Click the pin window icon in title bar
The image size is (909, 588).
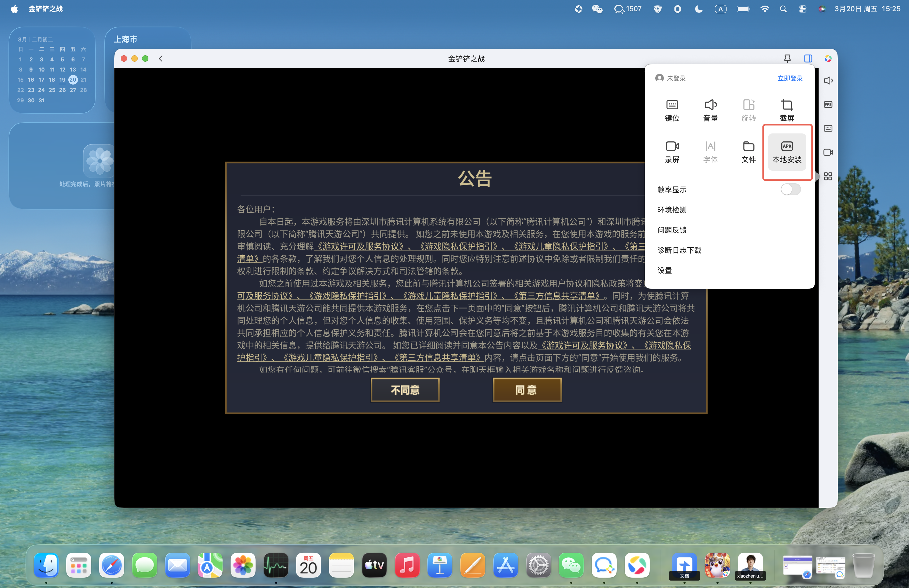click(787, 58)
